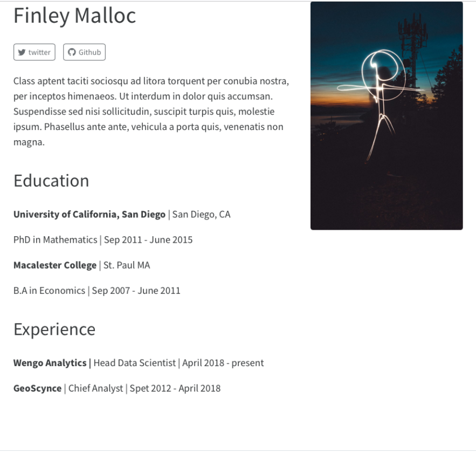476x453 pixels.
Task: Click the Head Data Scientist title
Action: point(135,363)
